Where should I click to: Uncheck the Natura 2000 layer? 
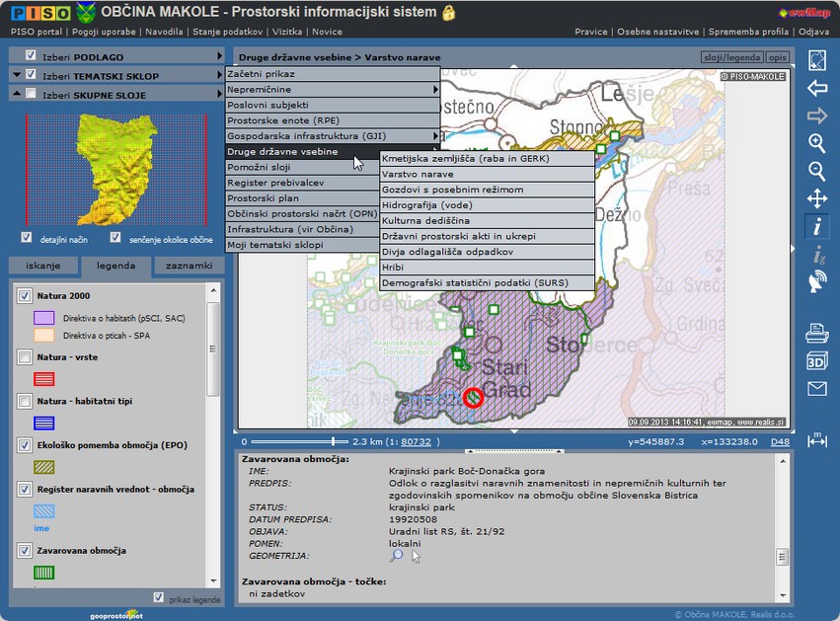tap(25, 295)
